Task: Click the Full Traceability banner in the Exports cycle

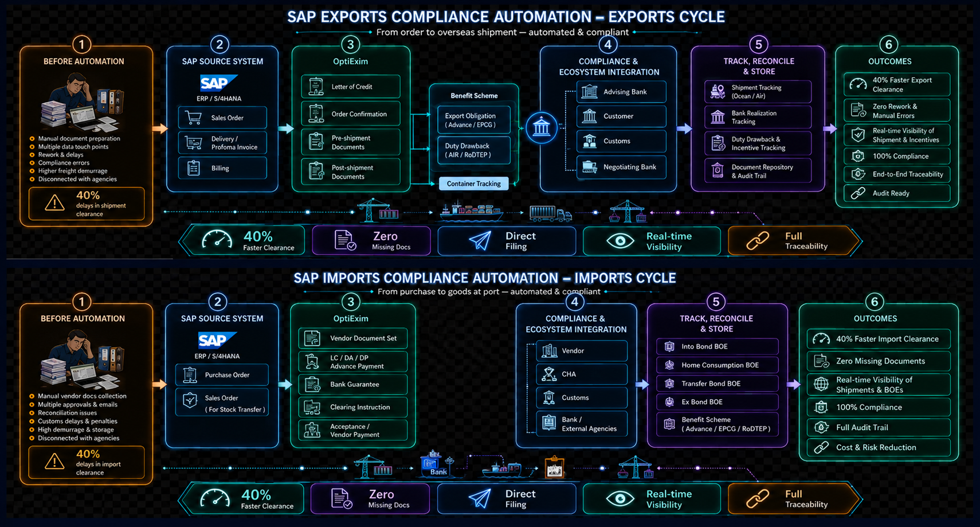Action: (x=794, y=241)
